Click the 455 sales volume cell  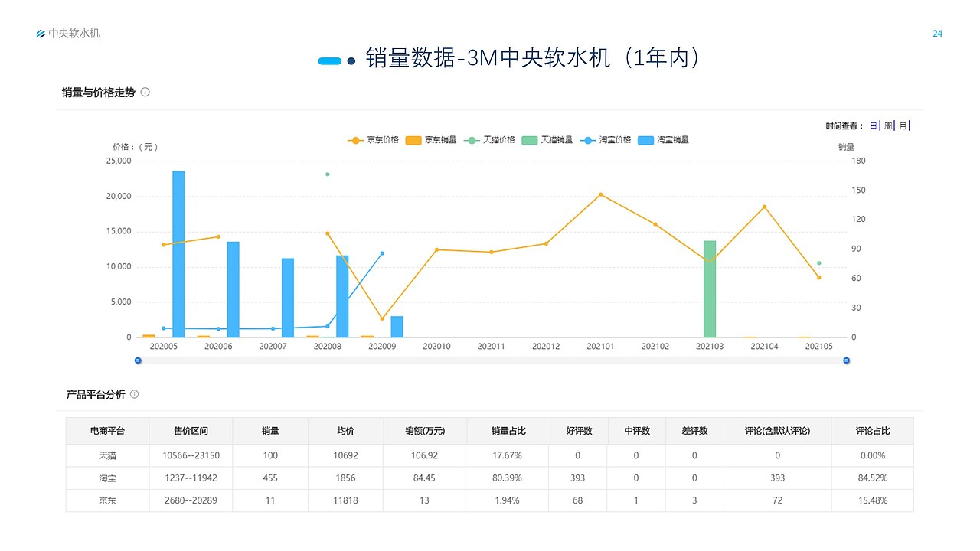(270, 478)
